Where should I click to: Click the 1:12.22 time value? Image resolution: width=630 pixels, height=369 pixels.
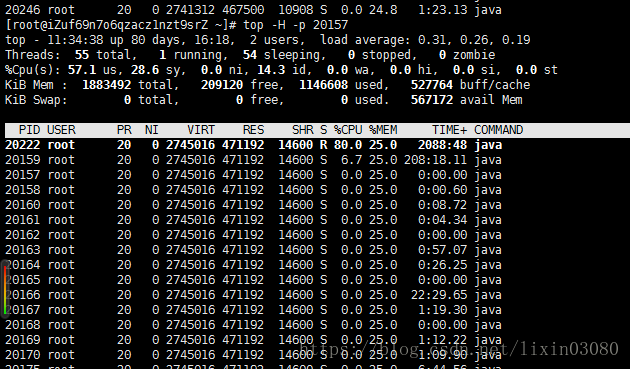point(442,340)
